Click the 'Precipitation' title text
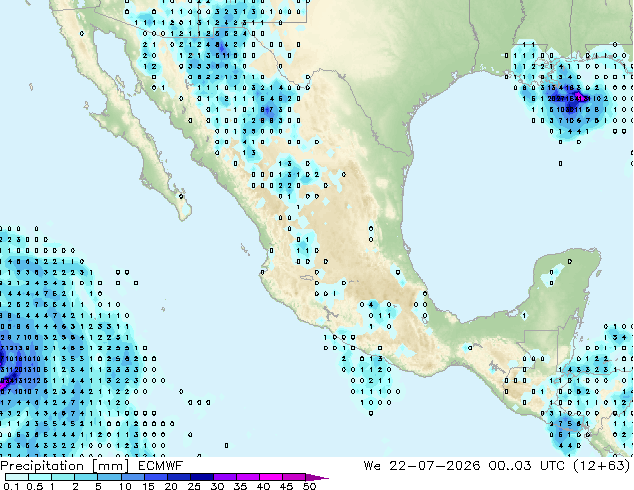This screenshot has height=490, width=634. pos(42,466)
